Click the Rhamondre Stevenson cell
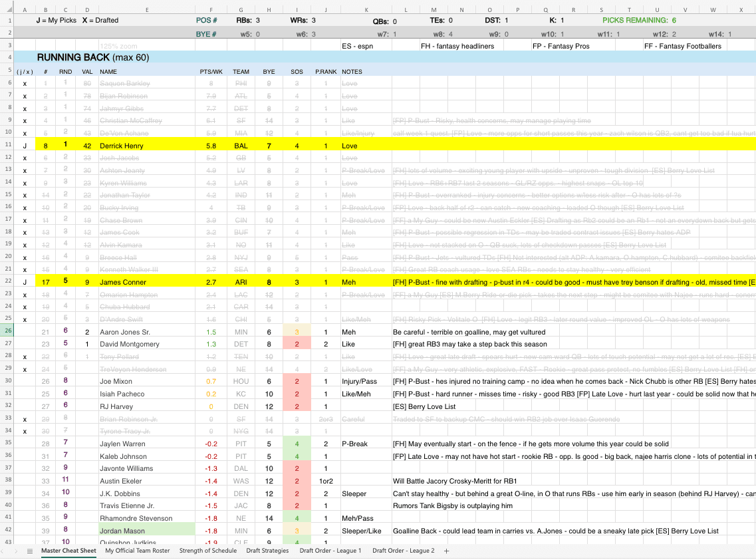Image resolution: width=756 pixels, height=560 pixels. pos(146,518)
